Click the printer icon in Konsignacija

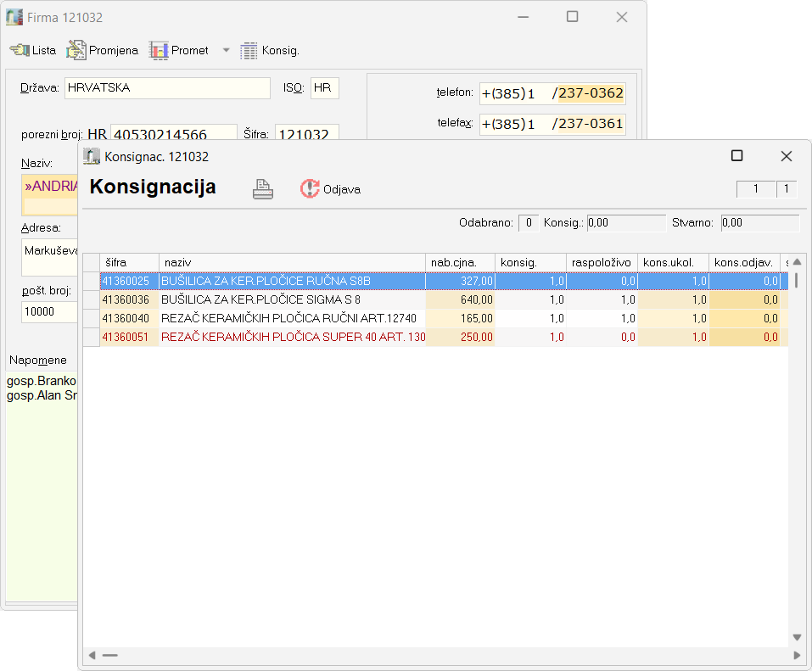pos(263,189)
